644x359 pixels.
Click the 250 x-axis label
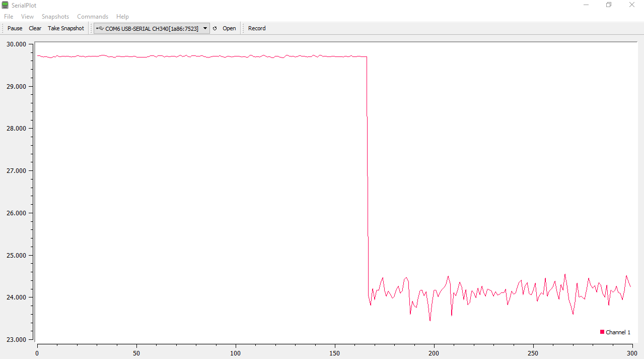(533, 353)
